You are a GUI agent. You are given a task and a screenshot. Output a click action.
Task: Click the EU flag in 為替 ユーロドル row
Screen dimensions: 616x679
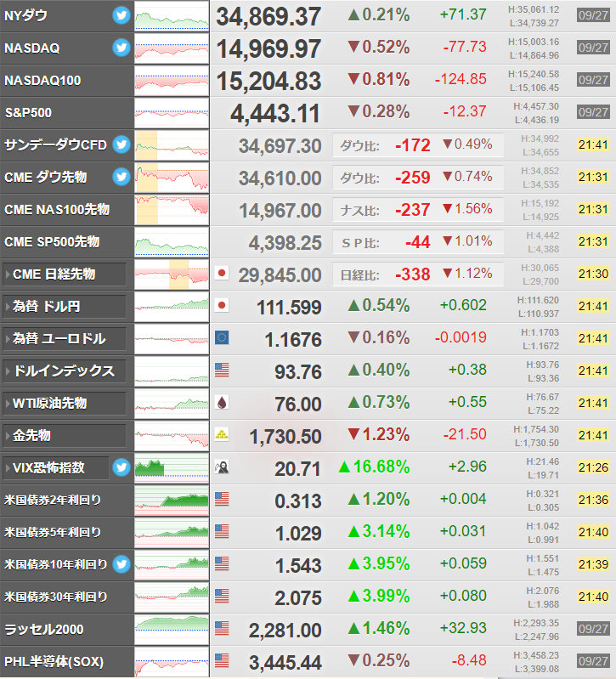tap(222, 337)
